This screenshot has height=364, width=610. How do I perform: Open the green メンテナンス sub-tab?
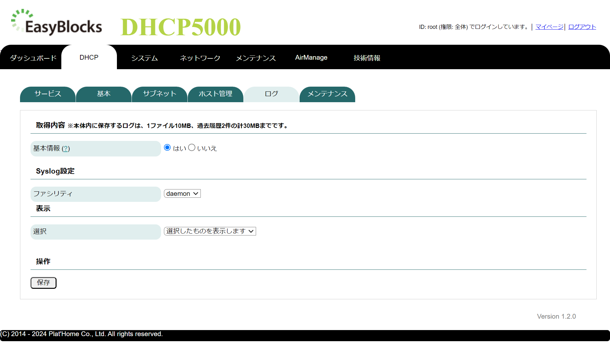327,94
